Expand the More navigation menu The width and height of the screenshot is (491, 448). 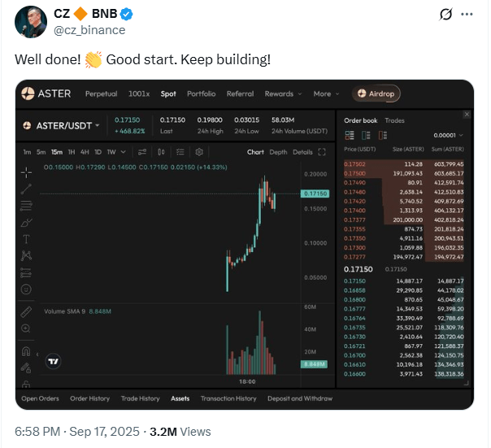(325, 94)
